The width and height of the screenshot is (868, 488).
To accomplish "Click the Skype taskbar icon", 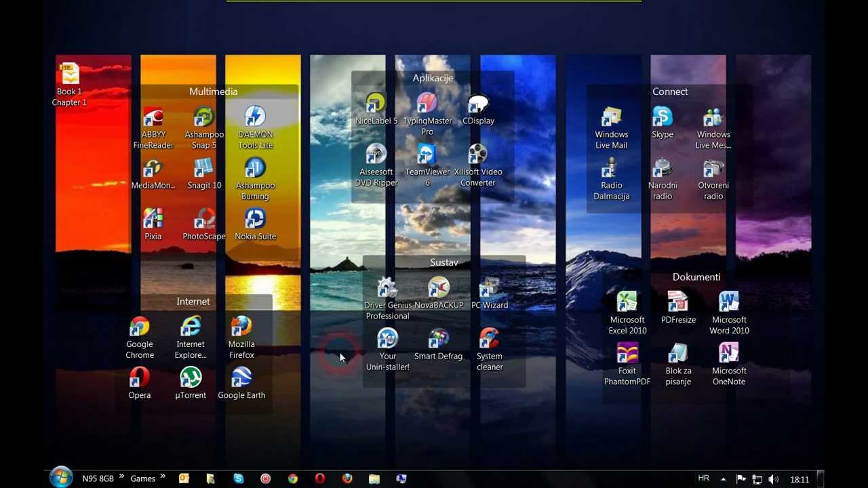I will (x=239, y=479).
